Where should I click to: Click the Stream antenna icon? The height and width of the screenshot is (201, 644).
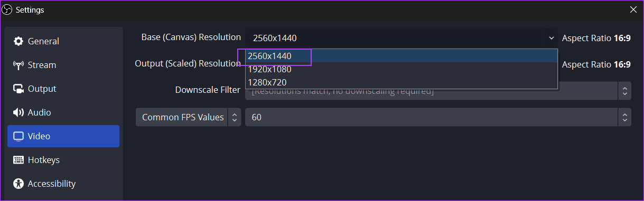click(18, 65)
